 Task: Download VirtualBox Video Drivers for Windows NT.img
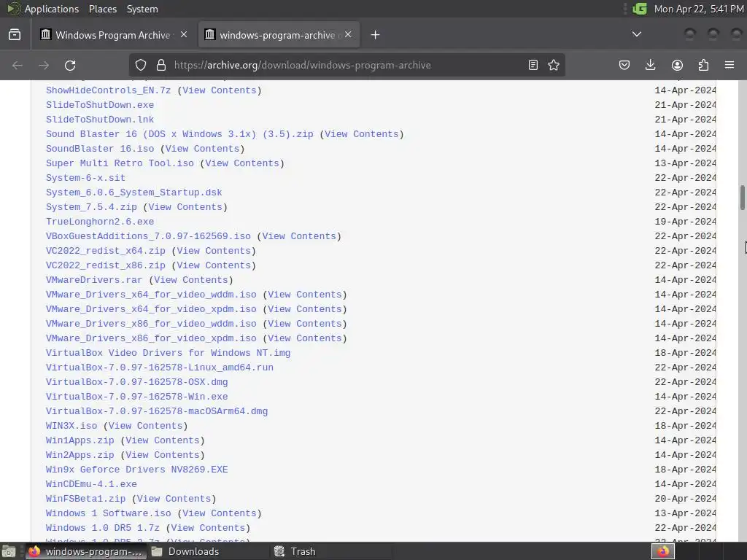pyautogui.click(x=169, y=353)
